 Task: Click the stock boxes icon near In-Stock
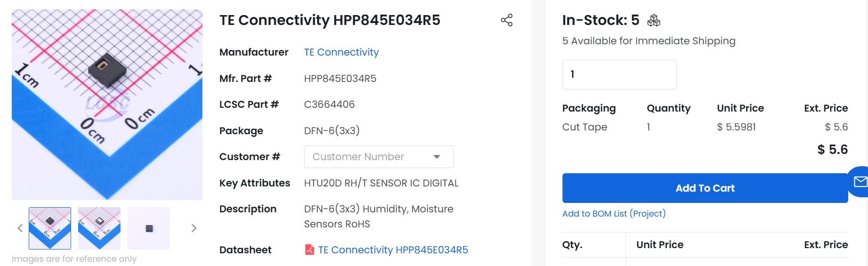pyautogui.click(x=654, y=20)
